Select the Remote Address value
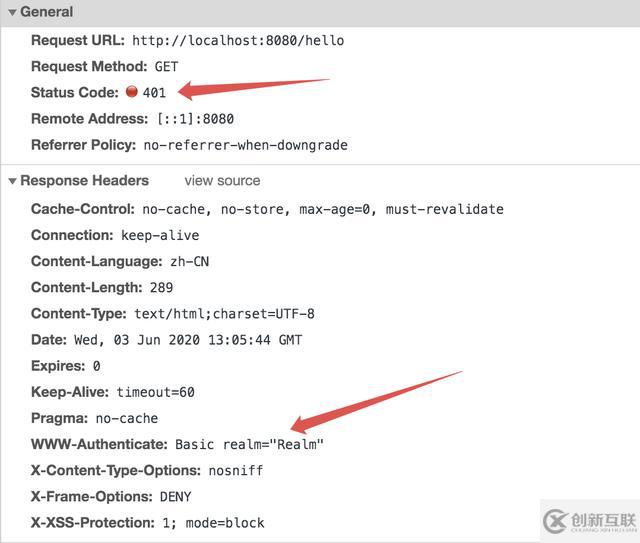This screenshot has width=640, height=543. pyautogui.click(x=189, y=118)
